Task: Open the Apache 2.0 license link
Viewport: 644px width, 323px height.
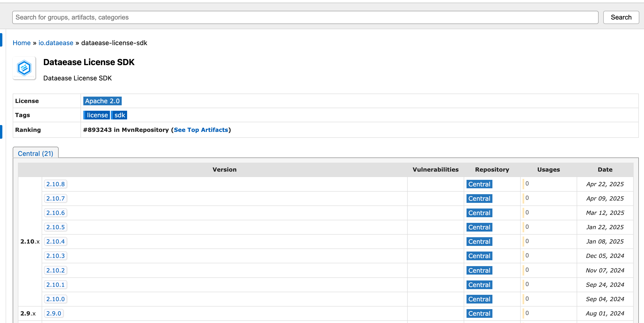Action: [102, 101]
